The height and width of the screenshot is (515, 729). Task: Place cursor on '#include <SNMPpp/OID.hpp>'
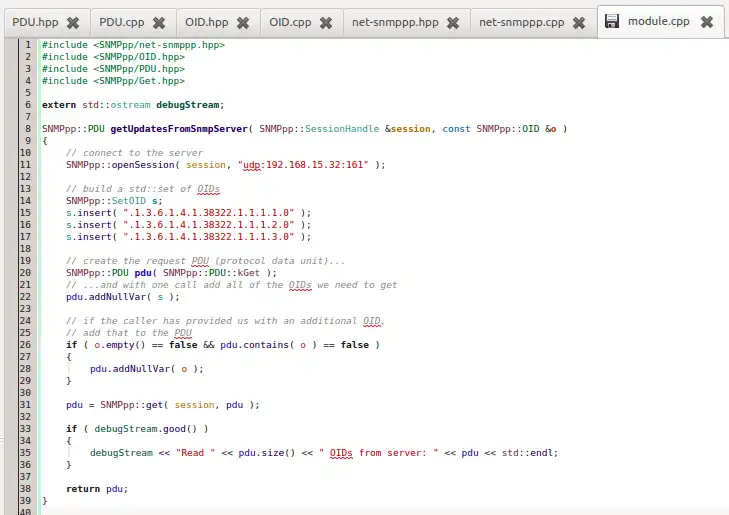pos(113,57)
